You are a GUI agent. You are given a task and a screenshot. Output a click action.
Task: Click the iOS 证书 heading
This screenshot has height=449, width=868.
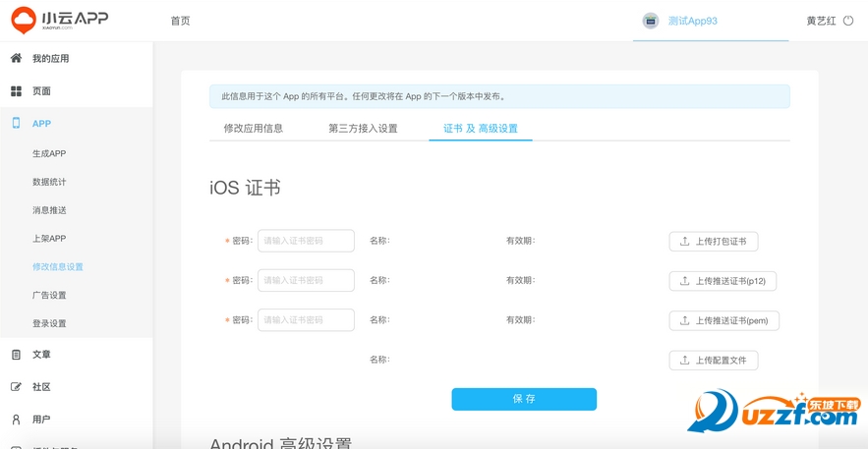[x=245, y=188]
